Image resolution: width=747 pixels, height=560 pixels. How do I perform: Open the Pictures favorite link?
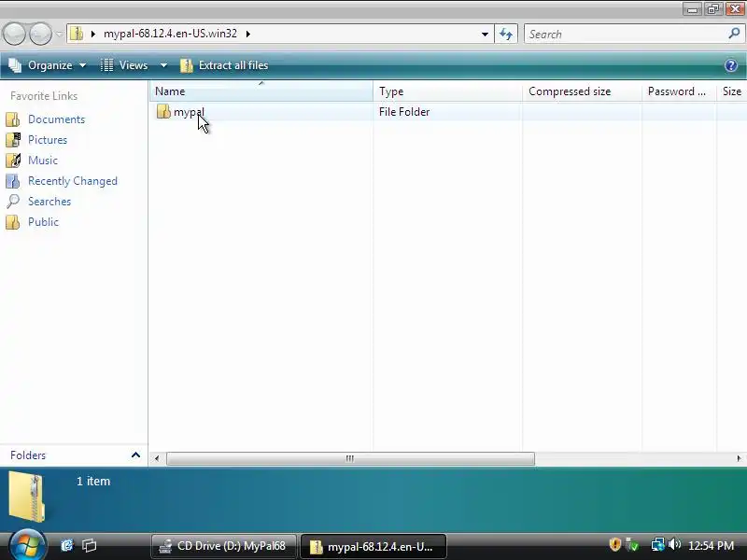tap(48, 139)
